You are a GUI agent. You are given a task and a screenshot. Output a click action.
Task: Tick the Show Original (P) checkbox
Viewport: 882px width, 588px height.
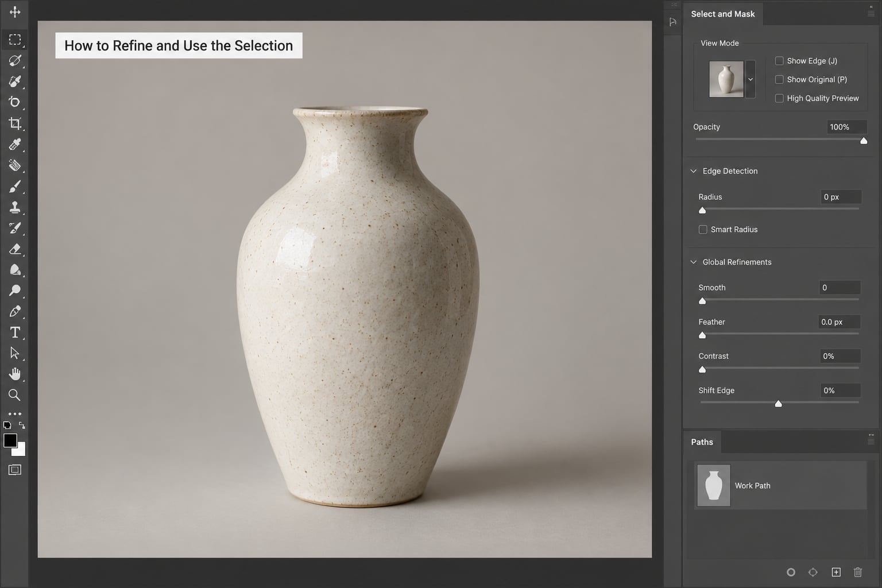779,79
